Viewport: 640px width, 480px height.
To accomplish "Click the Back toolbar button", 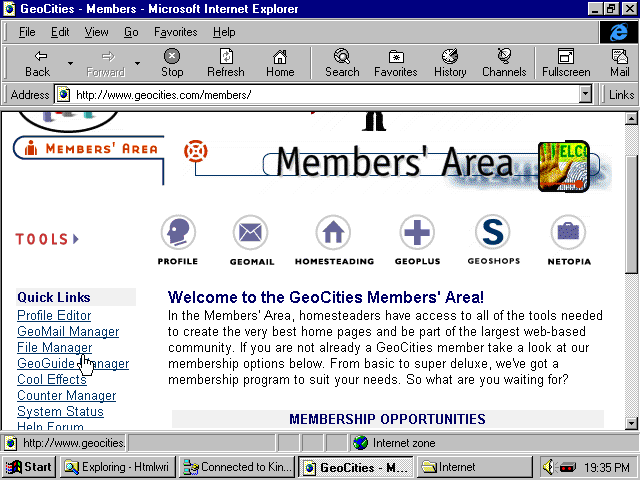I will click(38, 63).
